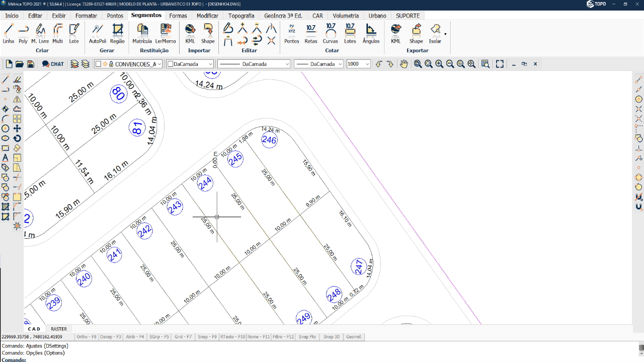Open the Topografia ribbon tab

pos(241,16)
